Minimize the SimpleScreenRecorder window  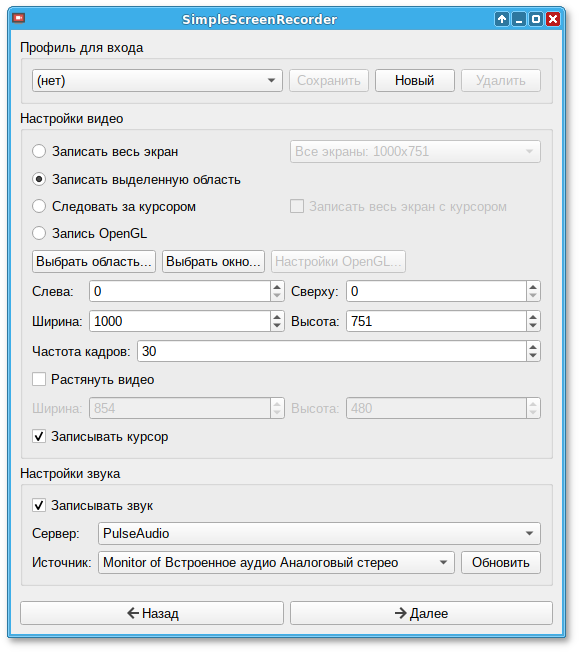519,19
